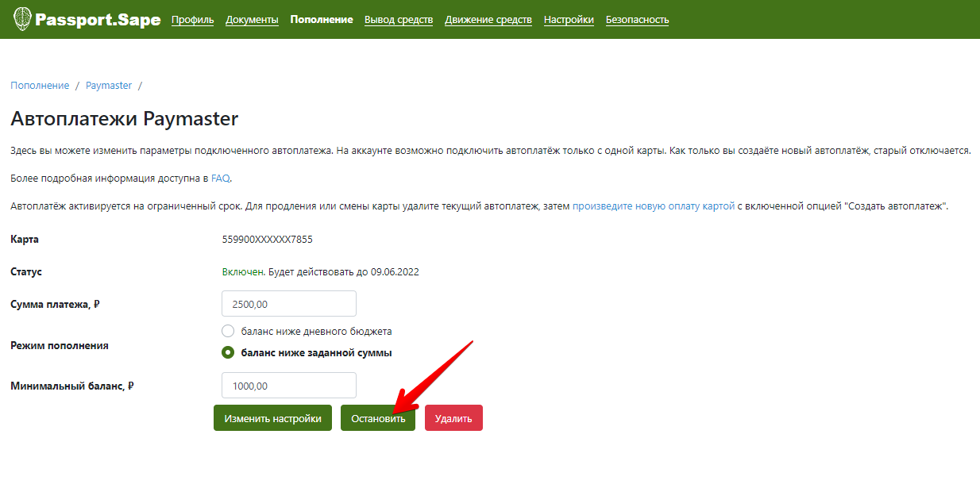Viewport: 980px width, 488px height.
Task: Click the 'Включен' status text
Action: 243,271
